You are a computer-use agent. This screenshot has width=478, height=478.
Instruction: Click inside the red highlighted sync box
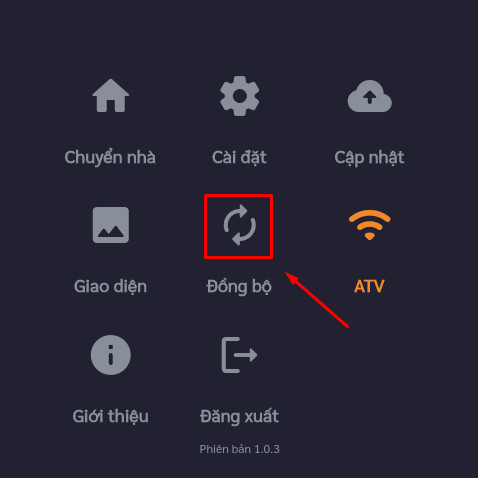click(x=239, y=226)
